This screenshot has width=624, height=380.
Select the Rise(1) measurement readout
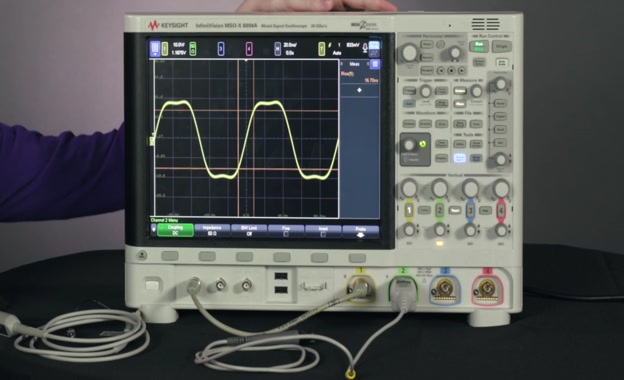359,77
